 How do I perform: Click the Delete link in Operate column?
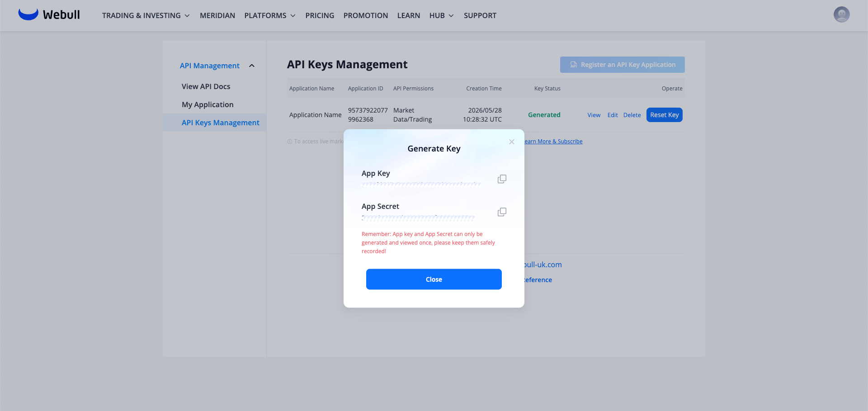pos(632,115)
